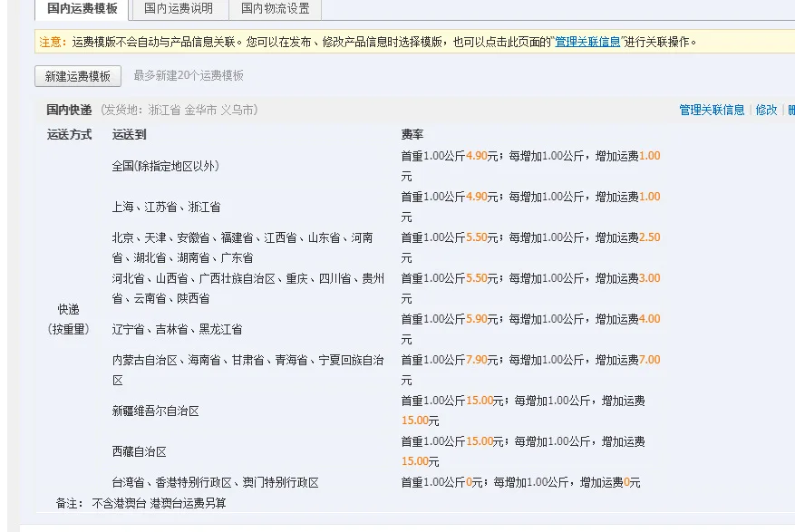Image resolution: width=795 pixels, height=532 pixels.
Task: Click 管理关联信息 link in 国内快递 header
Action: 712,110
